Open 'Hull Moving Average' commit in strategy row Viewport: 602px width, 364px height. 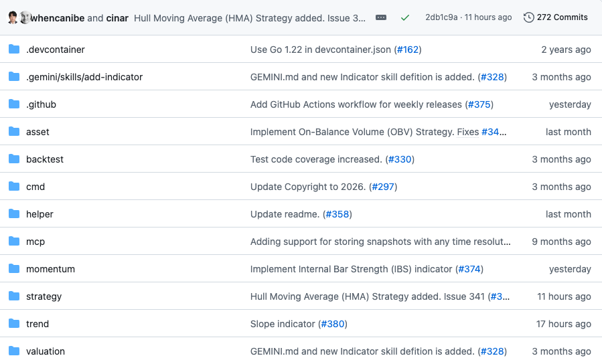tap(367, 296)
